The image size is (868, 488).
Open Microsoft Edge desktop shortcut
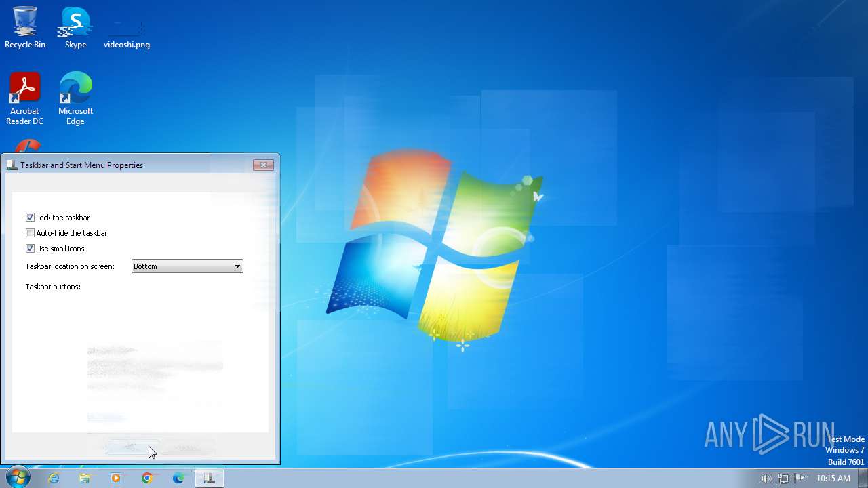pos(75,98)
